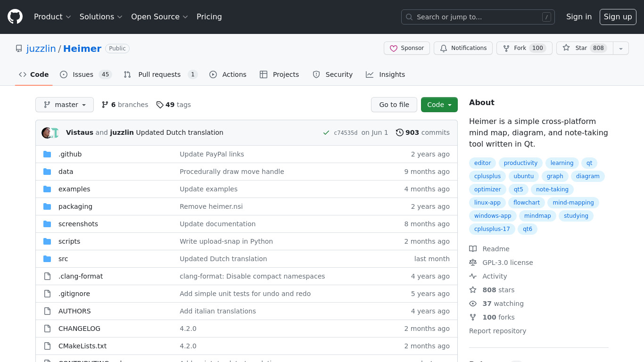This screenshot has width=644, height=362.
Task: Click the Readme book icon
Action: point(473,249)
